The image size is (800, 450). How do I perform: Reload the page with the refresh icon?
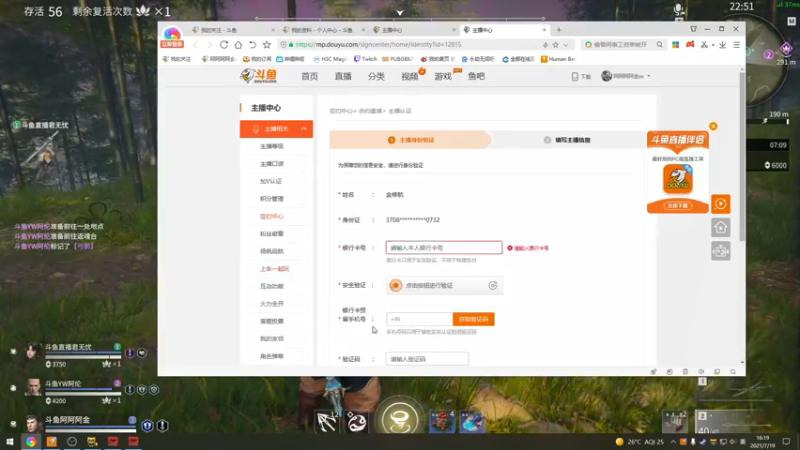click(223, 45)
